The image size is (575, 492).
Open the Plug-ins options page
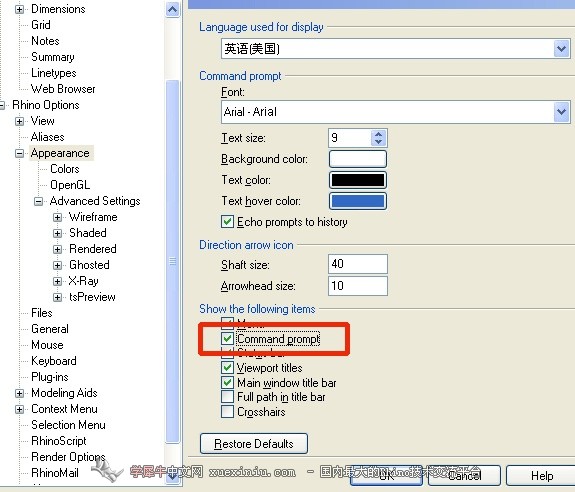tap(50, 377)
